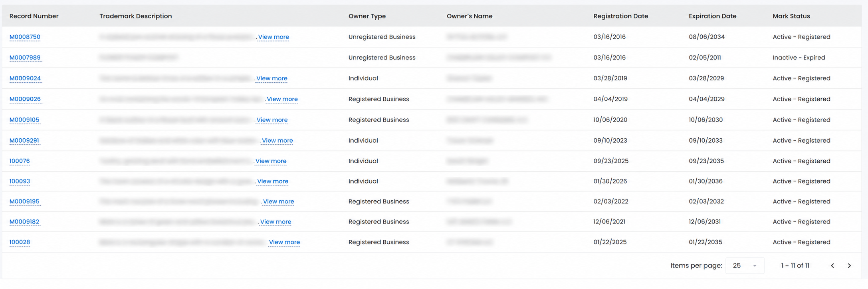Select the expiration date 02/05/2011
Screen dimensions: 868x289
tap(705, 58)
